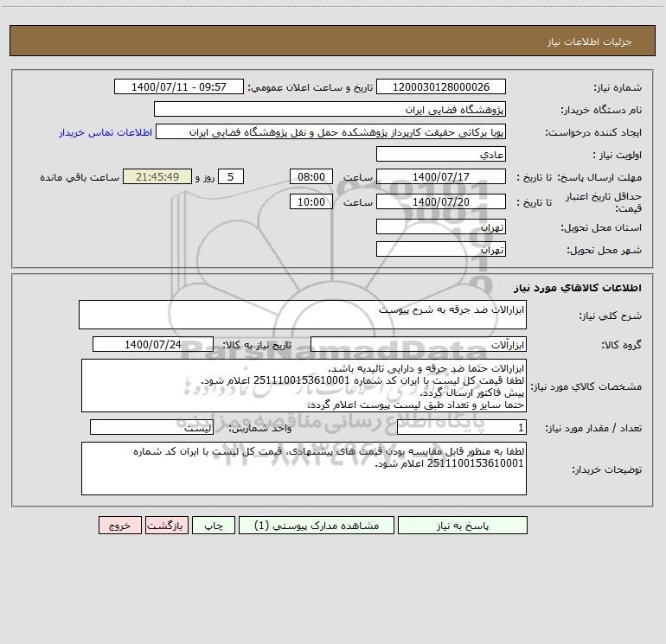Click the تاریخ نیاز به کالا label
666x644 pixels.
[258, 345]
